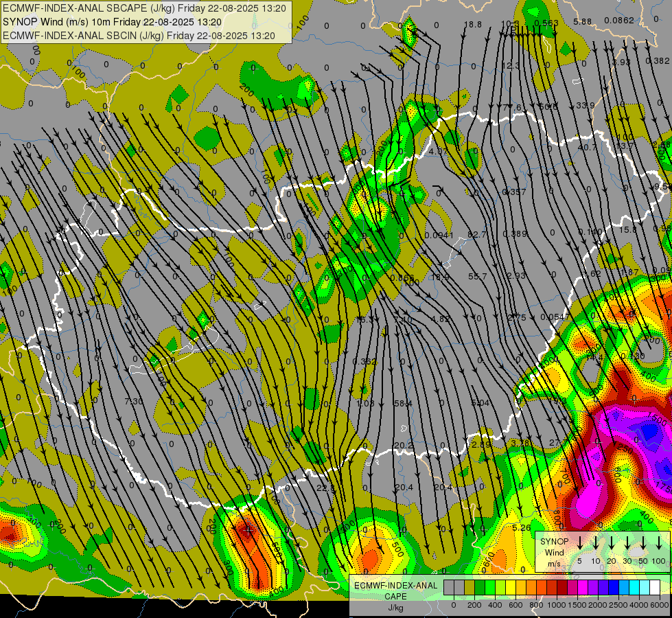Click the SYNOP Wind 10m title line
Viewport: 672px width, 618px height.
pyautogui.click(x=112, y=22)
